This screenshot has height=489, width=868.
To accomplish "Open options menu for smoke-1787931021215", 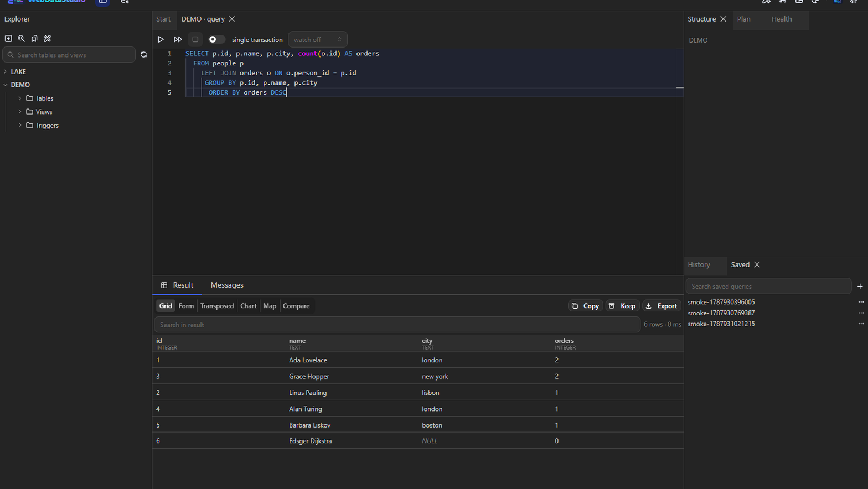I will pos(861,324).
